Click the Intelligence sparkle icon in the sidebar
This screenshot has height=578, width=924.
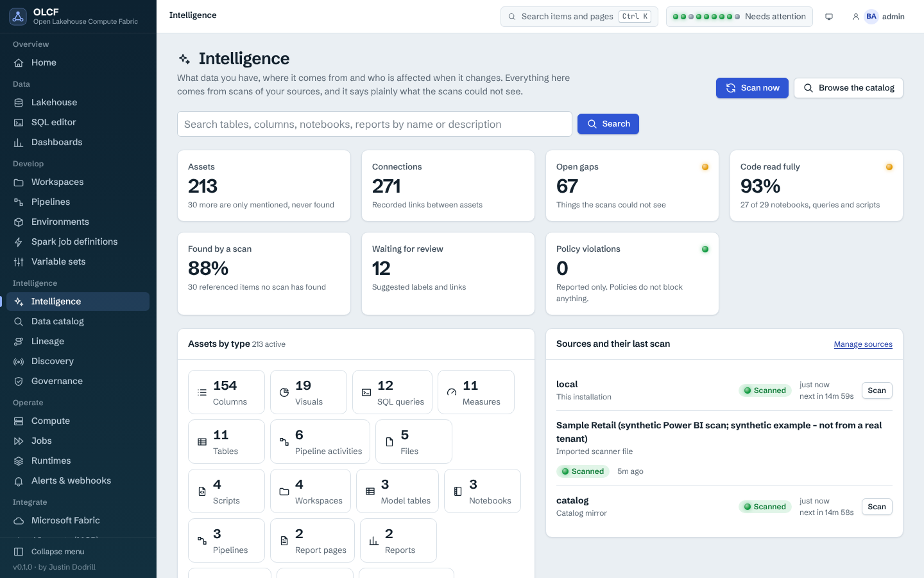19,301
